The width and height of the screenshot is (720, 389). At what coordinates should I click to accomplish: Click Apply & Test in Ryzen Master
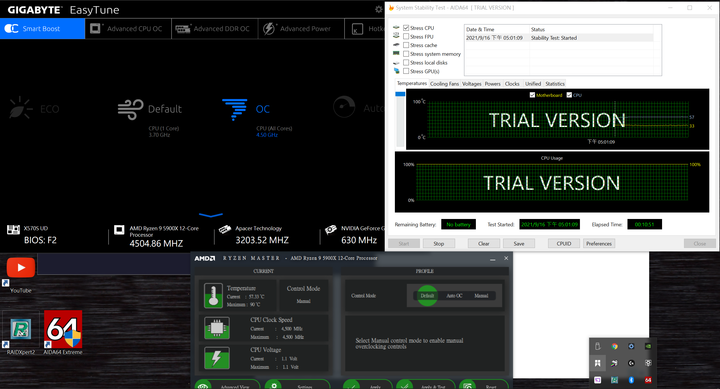pyautogui.click(x=426, y=385)
